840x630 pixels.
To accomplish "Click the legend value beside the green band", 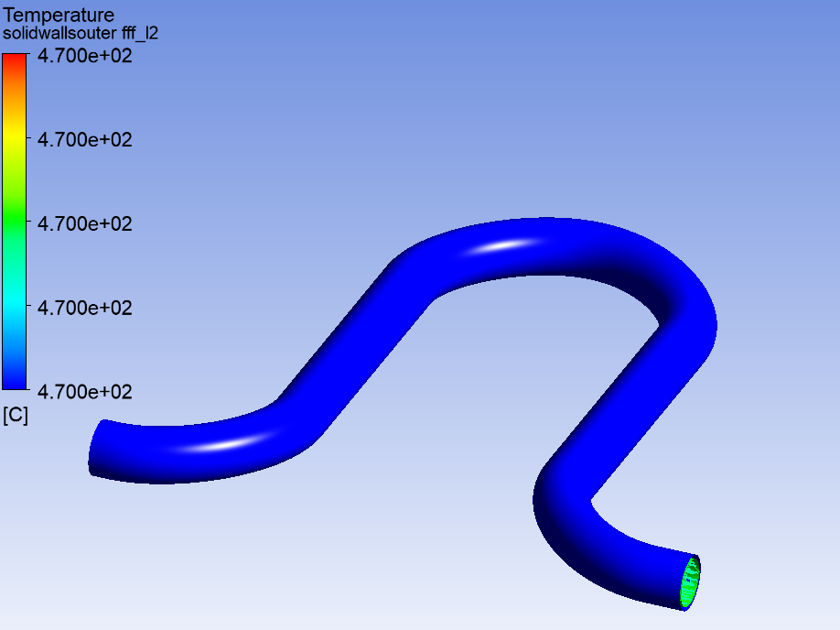I will point(85,223).
